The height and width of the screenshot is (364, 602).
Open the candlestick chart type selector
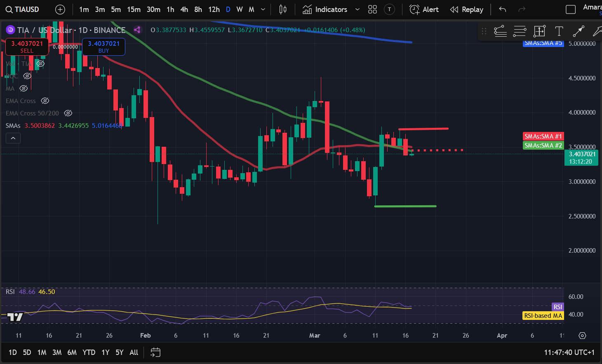point(283,9)
